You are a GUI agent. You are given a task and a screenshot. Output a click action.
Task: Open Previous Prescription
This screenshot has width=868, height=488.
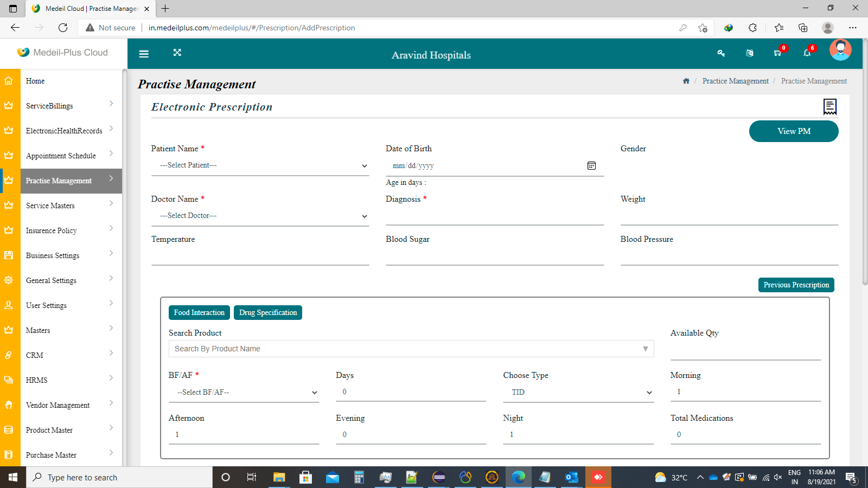pos(796,285)
